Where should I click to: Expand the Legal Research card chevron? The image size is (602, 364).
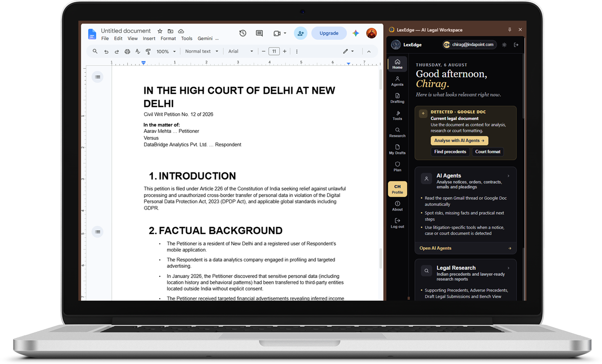click(x=508, y=268)
